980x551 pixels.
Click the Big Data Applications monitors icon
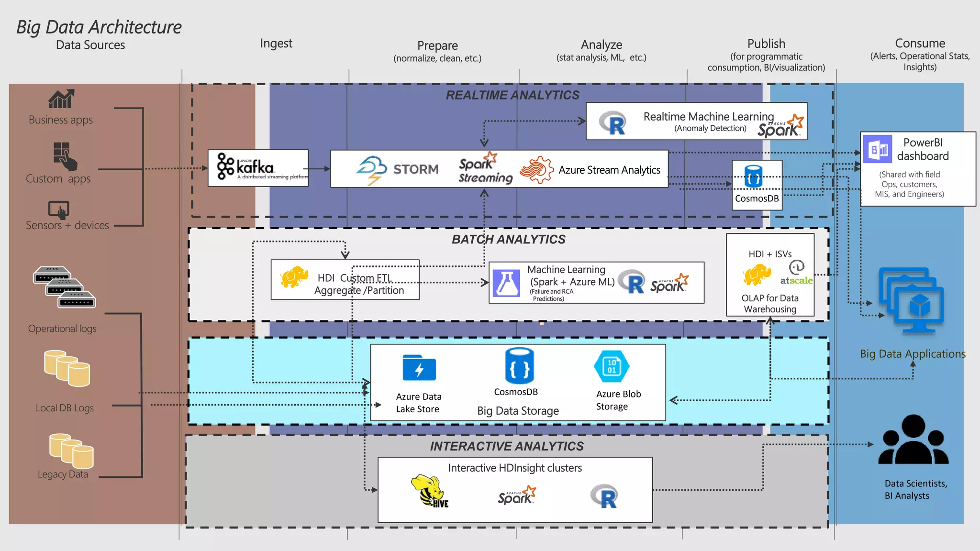pyautogui.click(x=912, y=300)
